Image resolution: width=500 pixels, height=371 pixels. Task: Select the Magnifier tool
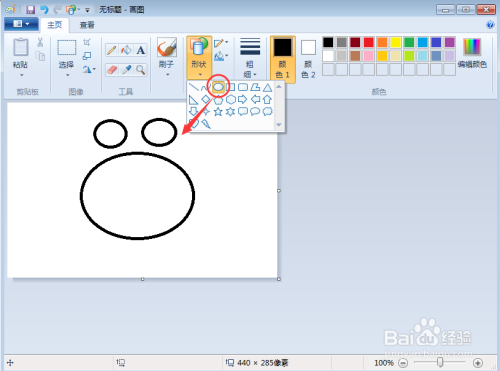tap(140, 70)
